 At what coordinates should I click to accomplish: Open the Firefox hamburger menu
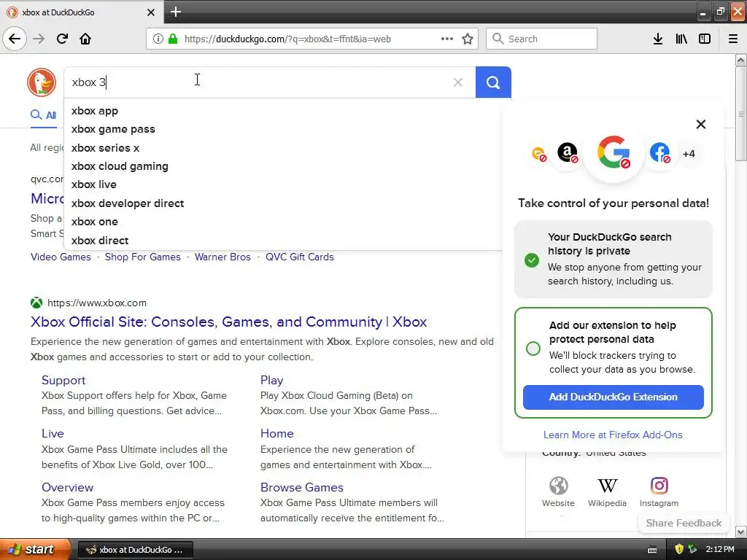(733, 39)
